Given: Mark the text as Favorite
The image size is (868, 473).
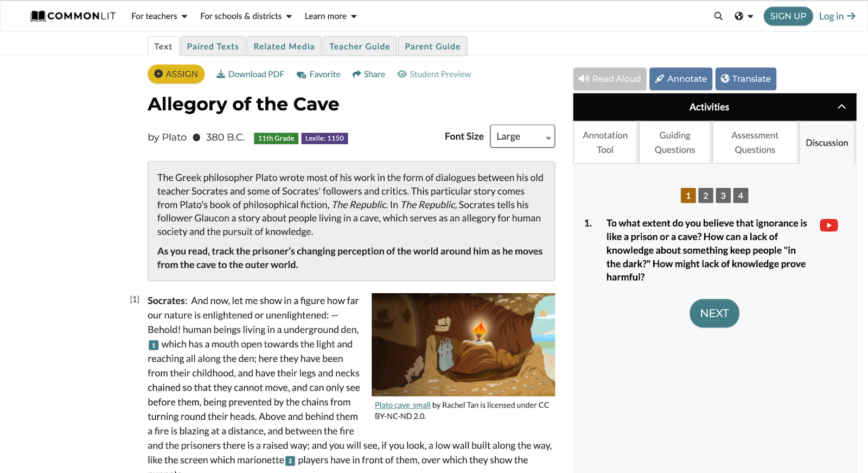Looking at the screenshot, I should click(x=318, y=74).
